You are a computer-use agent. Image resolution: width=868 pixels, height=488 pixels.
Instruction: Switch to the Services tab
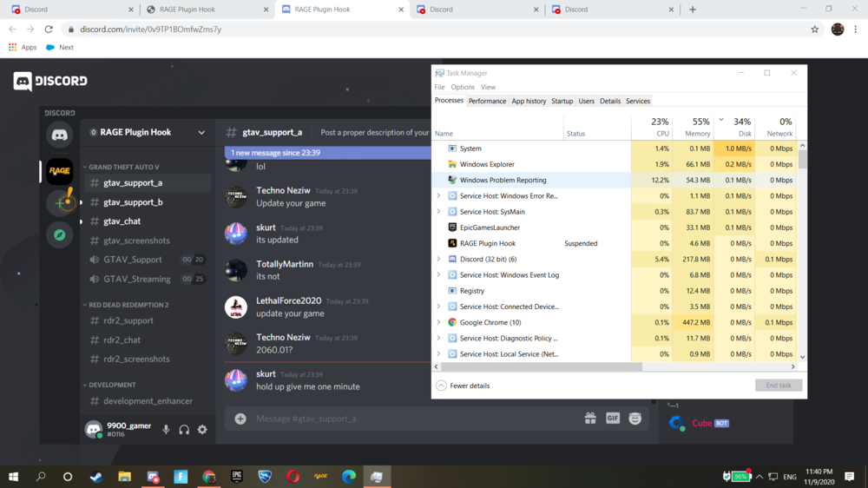coord(638,101)
